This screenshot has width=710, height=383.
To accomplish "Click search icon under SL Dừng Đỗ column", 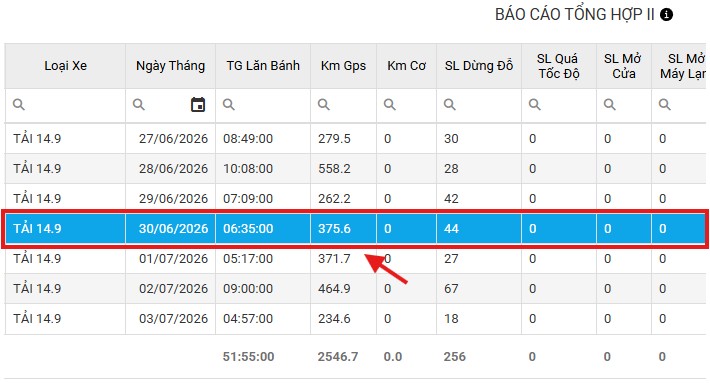I will coord(449,105).
